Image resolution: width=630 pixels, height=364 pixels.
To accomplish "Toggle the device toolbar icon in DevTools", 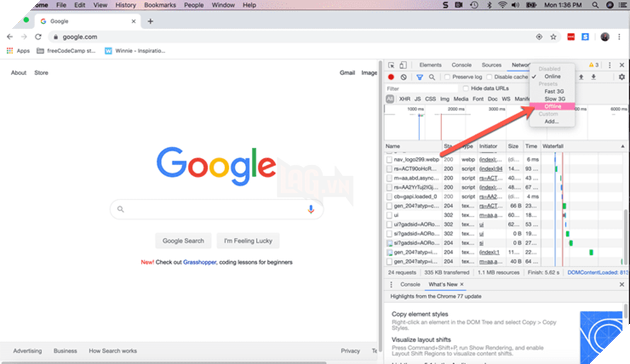I will click(x=403, y=65).
